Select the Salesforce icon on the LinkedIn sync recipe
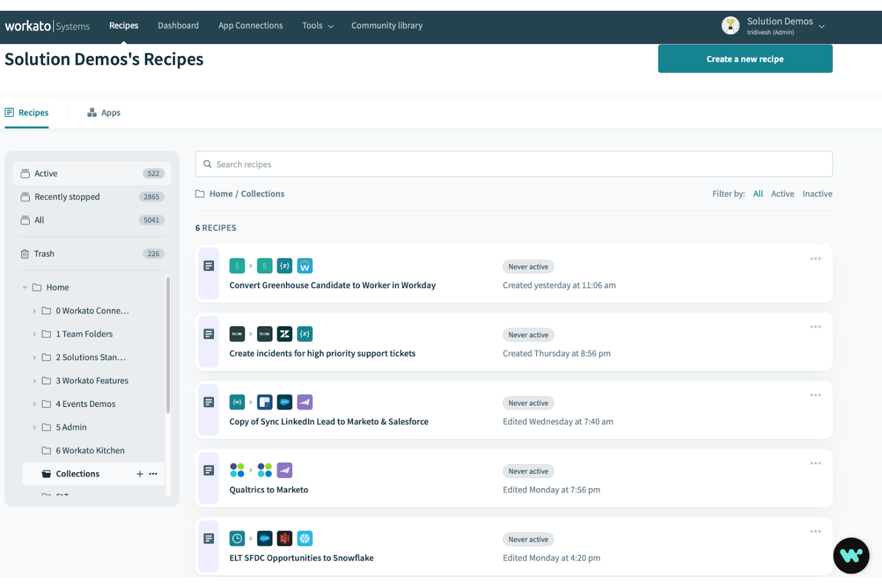Image resolution: width=882 pixels, height=588 pixels. tap(284, 402)
